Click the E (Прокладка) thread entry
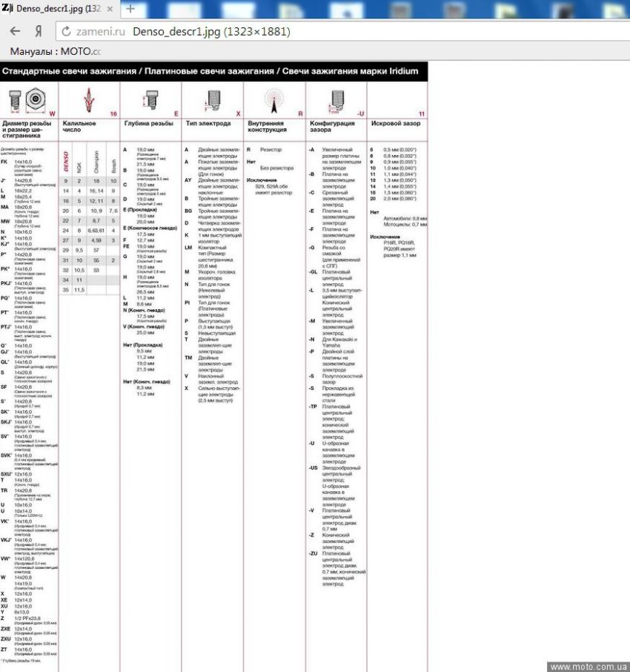Screen dimensions: 630x672 pyautogui.click(x=140, y=210)
